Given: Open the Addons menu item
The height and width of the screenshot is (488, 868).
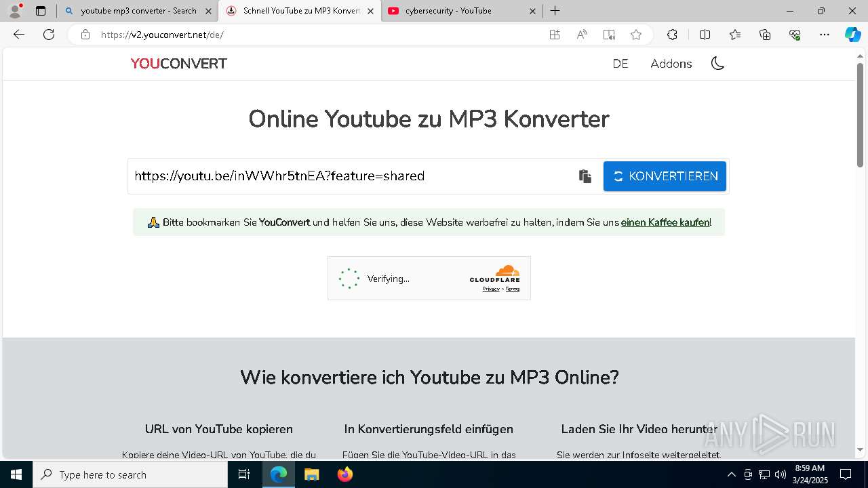Looking at the screenshot, I should [671, 64].
